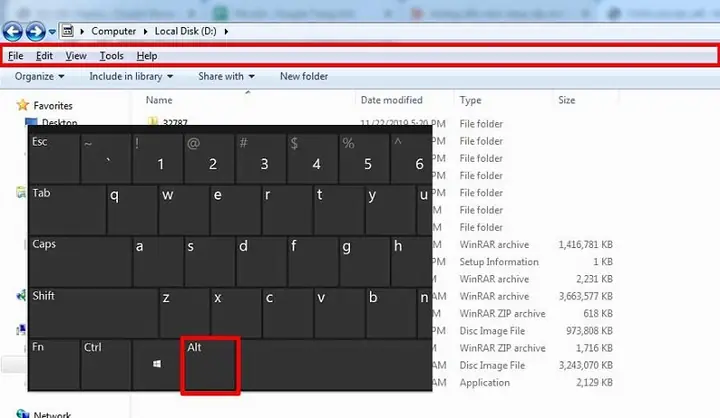
Task: Tap the b key on on-screen keyboard
Action: pos(391,313)
